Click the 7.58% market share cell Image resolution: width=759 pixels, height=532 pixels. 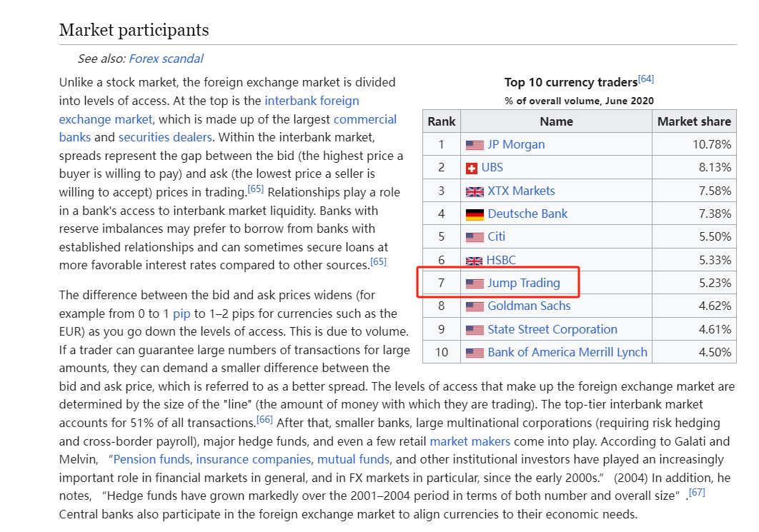pyautogui.click(x=694, y=191)
